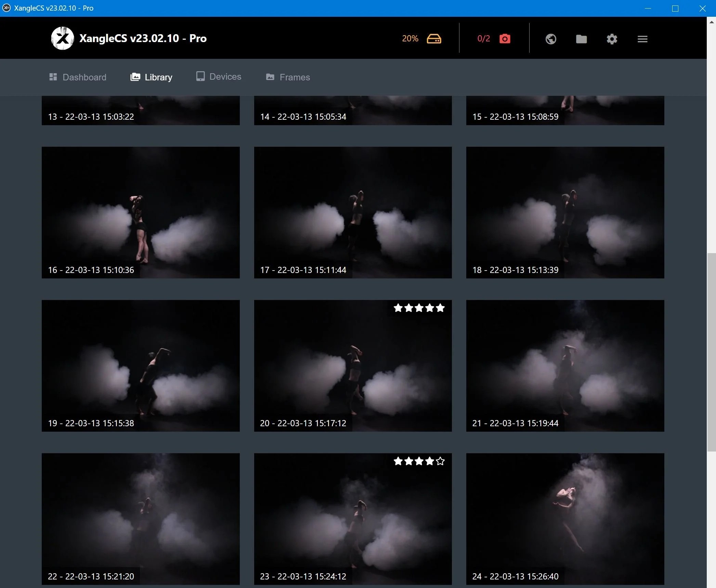Open the hamburger menu
This screenshot has width=716, height=588.
click(642, 39)
